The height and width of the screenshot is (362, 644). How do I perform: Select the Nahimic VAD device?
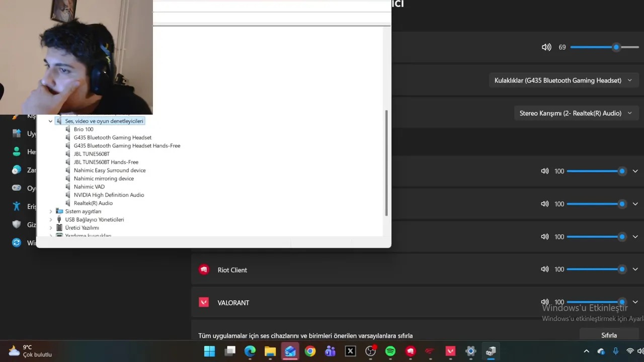point(89,187)
